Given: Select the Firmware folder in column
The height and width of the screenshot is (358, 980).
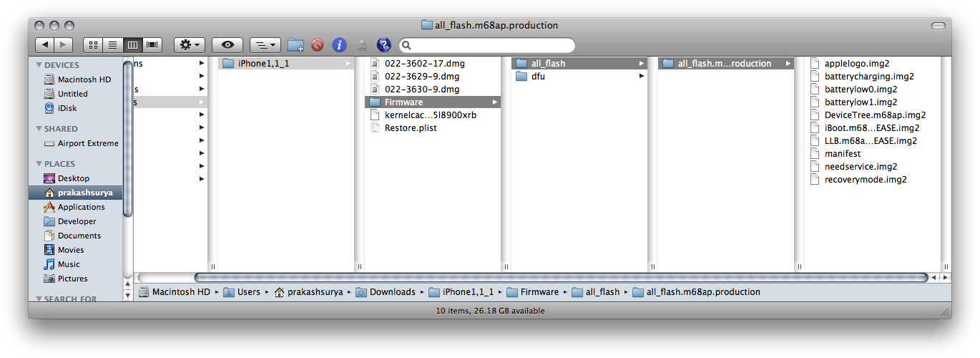Looking at the screenshot, I should click(x=433, y=102).
